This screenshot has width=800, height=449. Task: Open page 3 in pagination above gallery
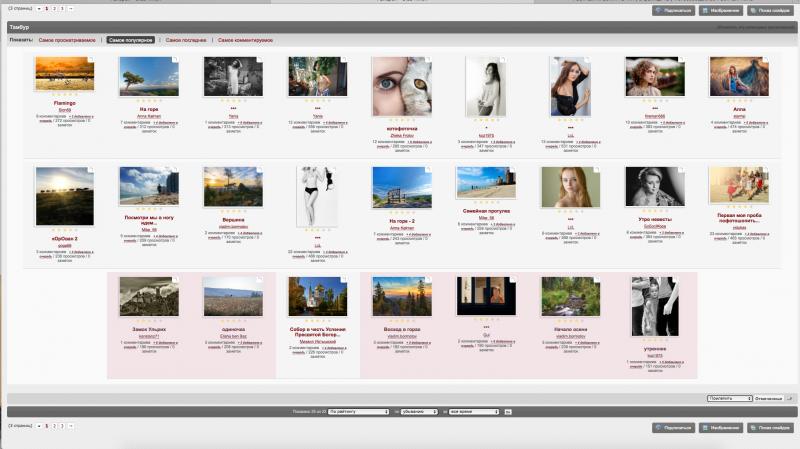pyautogui.click(x=62, y=9)
